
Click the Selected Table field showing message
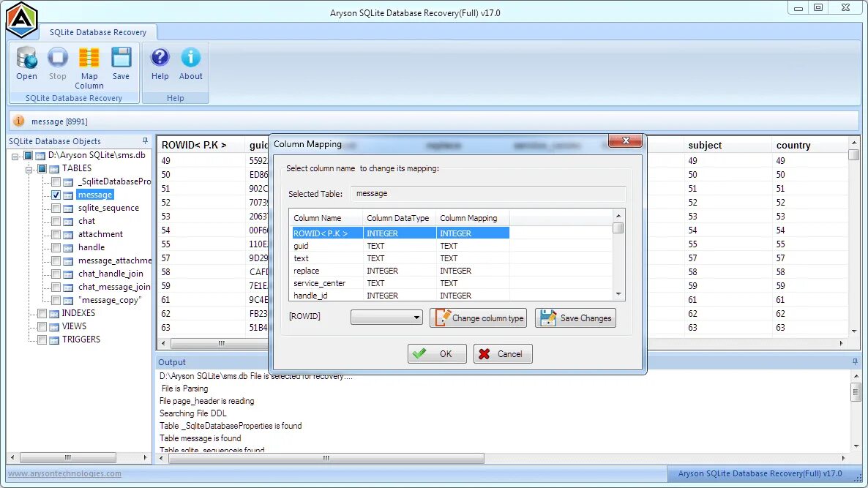(487, 194)
